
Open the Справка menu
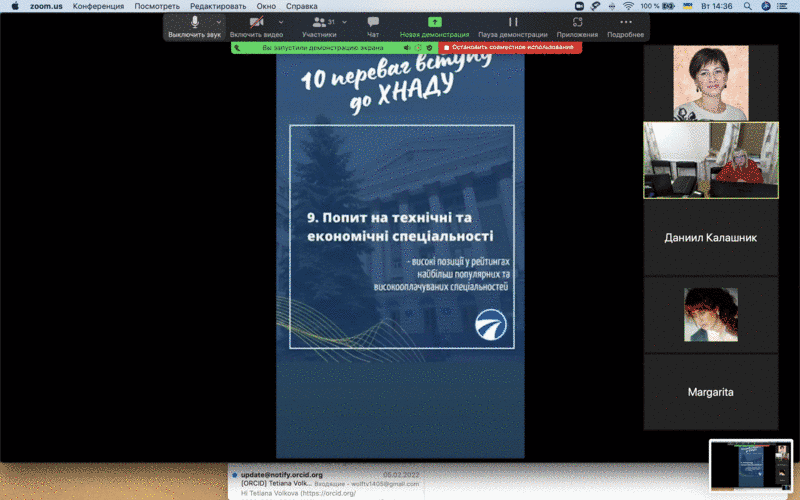pyautogui.click(x=302, y=6)
